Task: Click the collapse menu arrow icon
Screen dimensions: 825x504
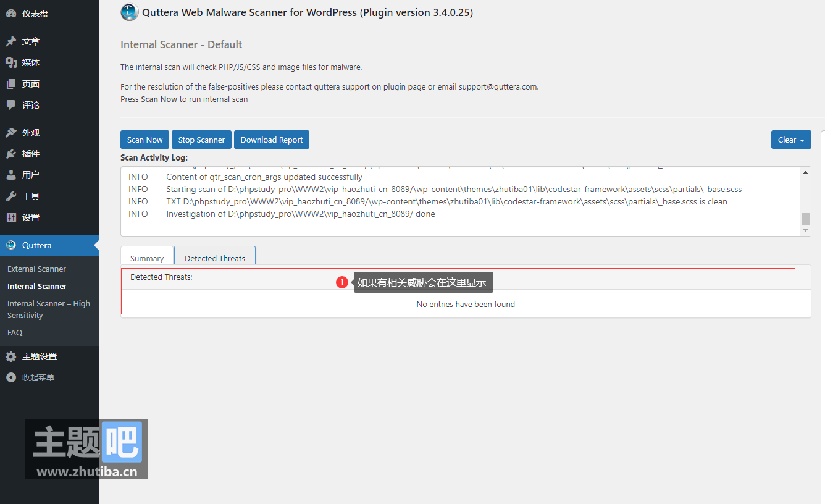Action: (x=11, y=377)
